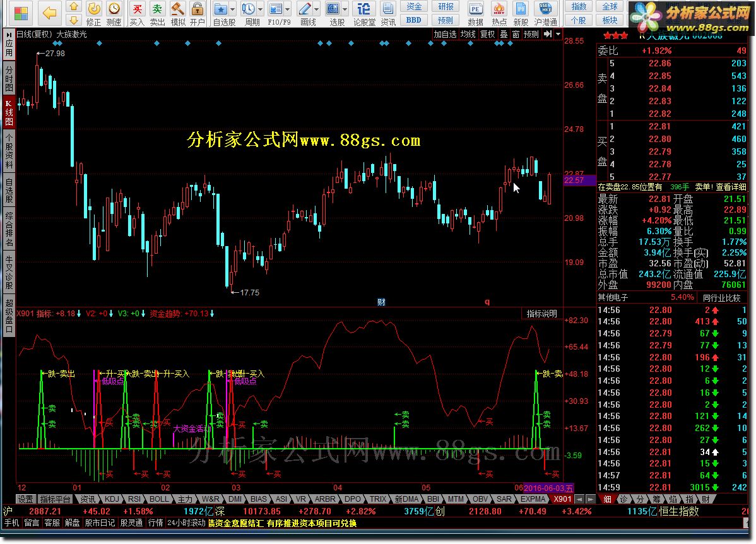Click 股市日记 in bottom status bar

[100, 523]
